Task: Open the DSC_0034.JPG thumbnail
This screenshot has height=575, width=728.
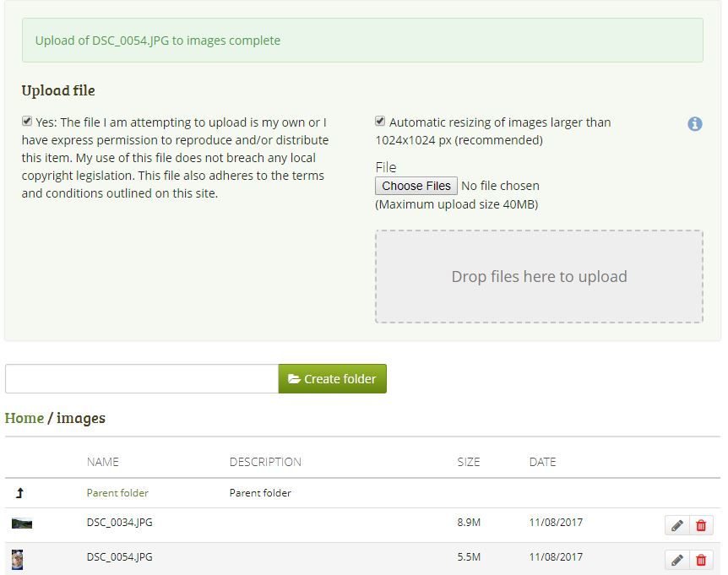Action: (22, 523)
